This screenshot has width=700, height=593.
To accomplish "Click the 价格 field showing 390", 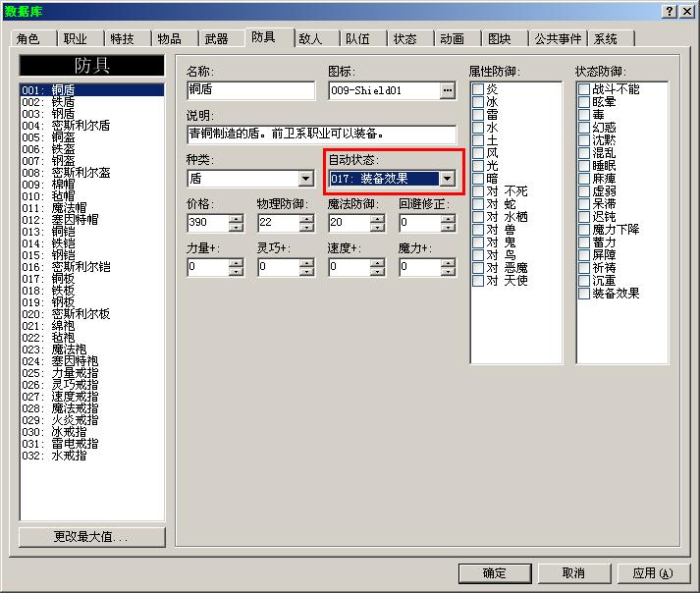I will pyautogui.click(x=208, y=222).
